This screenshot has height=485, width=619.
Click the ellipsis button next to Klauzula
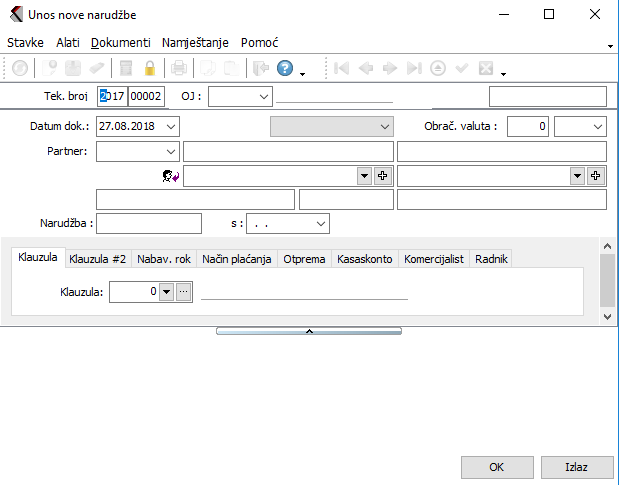[x=183, y=292]
